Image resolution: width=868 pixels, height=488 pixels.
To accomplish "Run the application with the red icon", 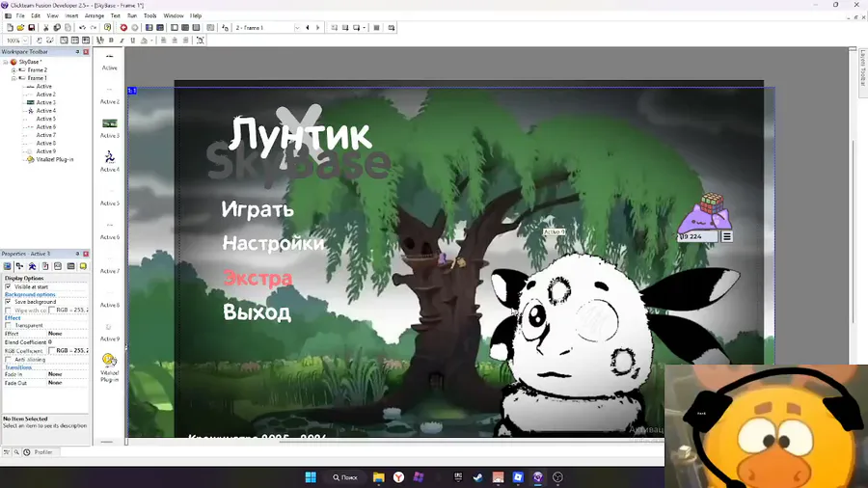I will point(123,28).
